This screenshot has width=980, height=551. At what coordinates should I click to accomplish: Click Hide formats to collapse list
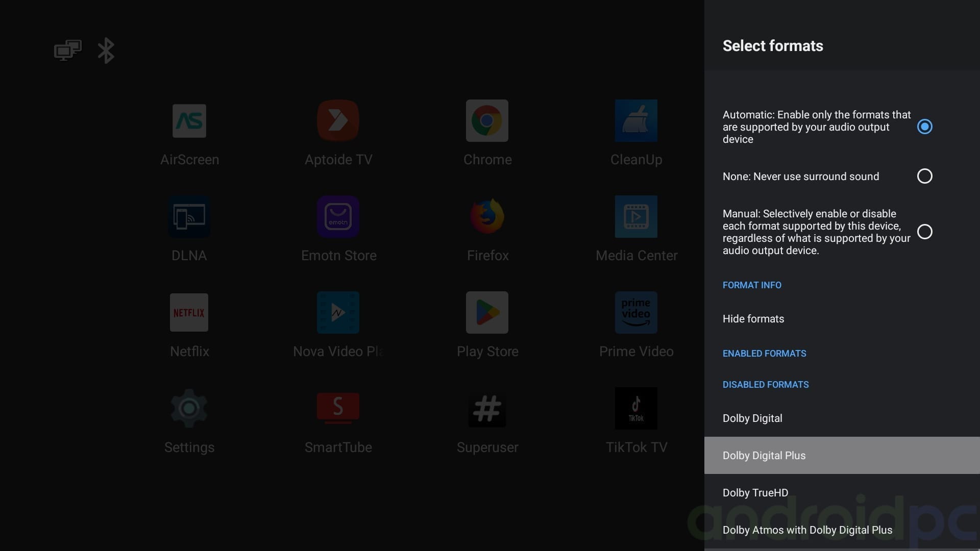(753, 319)
